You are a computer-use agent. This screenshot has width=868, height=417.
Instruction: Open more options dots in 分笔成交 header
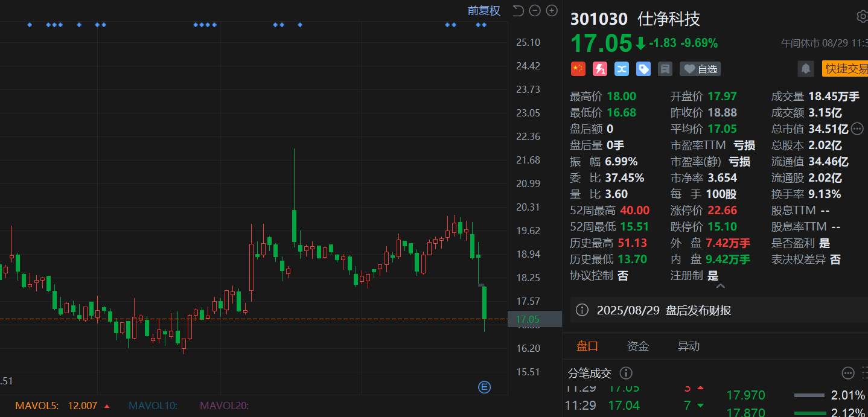(x=848, y=373)
